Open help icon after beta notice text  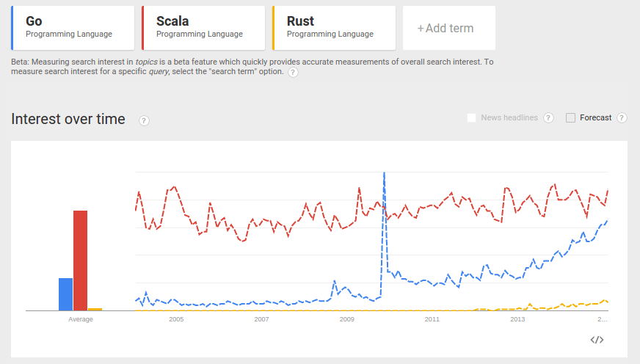tap(293, 72)
